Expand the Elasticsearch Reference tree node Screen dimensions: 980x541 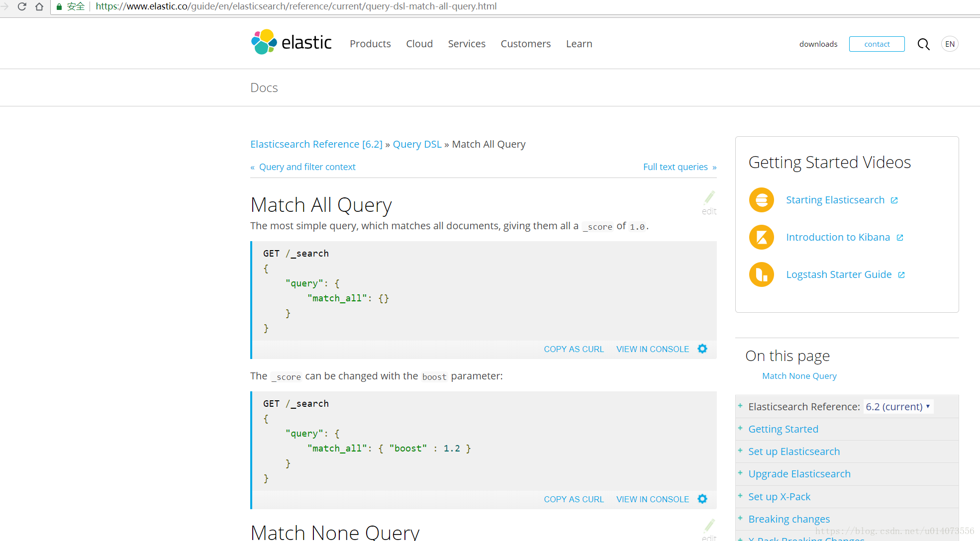(x=740, y=406)
